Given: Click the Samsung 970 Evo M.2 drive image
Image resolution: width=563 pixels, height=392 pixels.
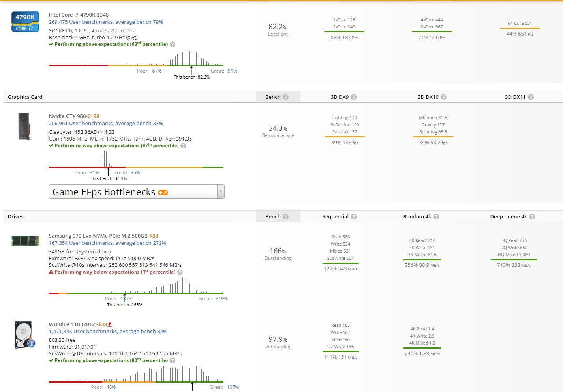Looking at the screenshot, I should [25, 240].
